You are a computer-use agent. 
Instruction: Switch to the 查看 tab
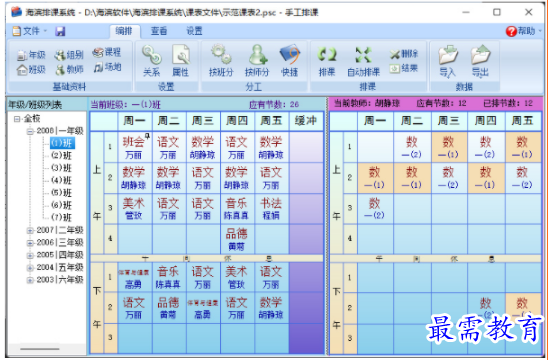[x=159, y=31]
